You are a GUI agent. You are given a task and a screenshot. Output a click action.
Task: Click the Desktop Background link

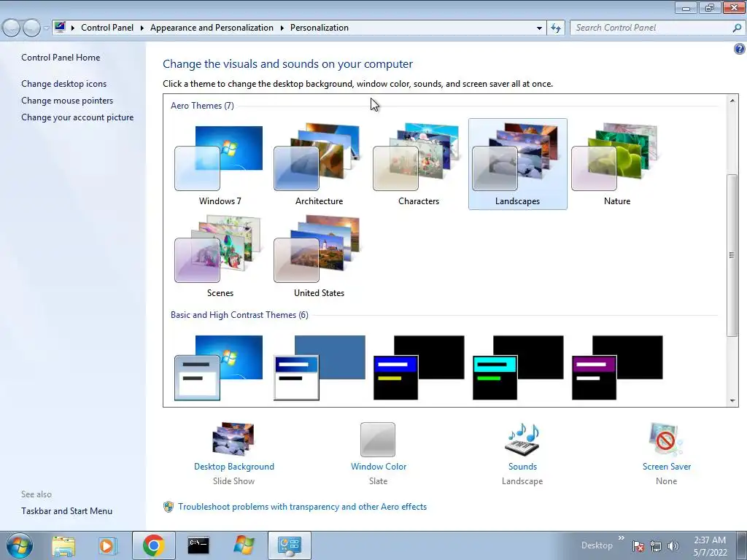(234, 467)
